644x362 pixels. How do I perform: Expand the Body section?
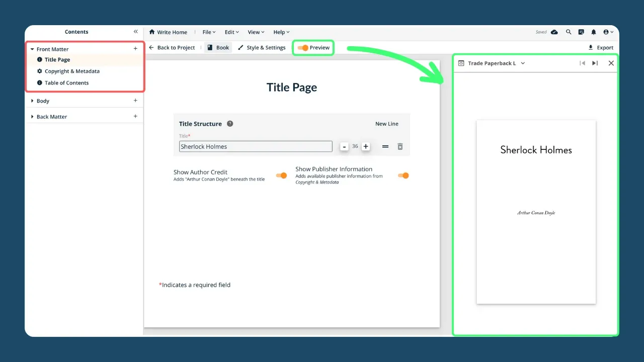pyautogui.click(x=33, y=101)
